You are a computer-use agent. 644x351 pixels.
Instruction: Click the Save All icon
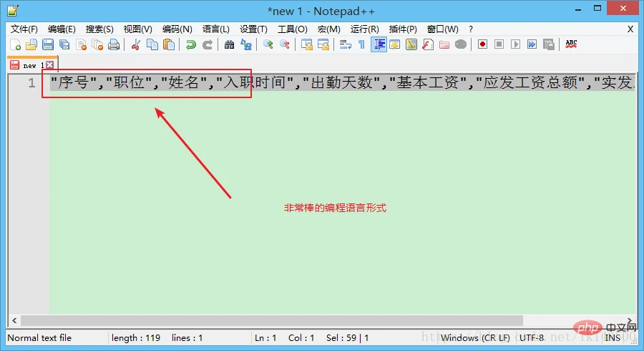64,44
